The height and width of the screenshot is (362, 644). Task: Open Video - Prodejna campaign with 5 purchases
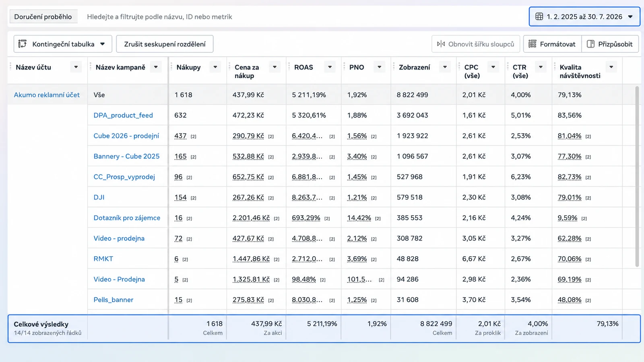click(x=119, y=280)
